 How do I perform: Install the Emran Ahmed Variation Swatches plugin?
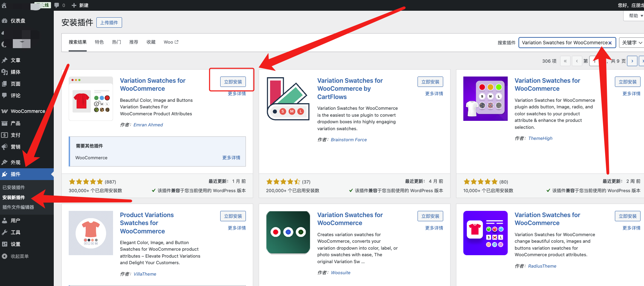[x=233, y=82]
